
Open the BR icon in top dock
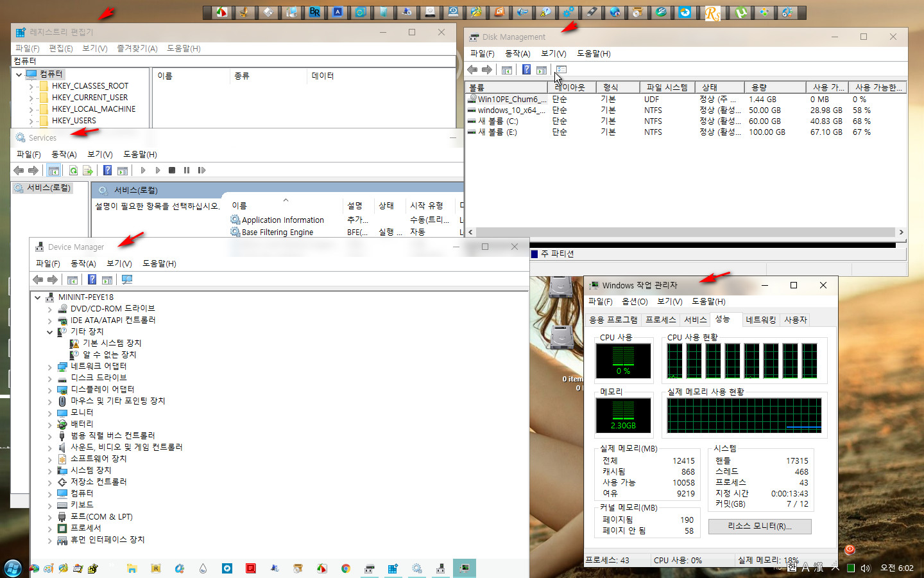point(314,12)
